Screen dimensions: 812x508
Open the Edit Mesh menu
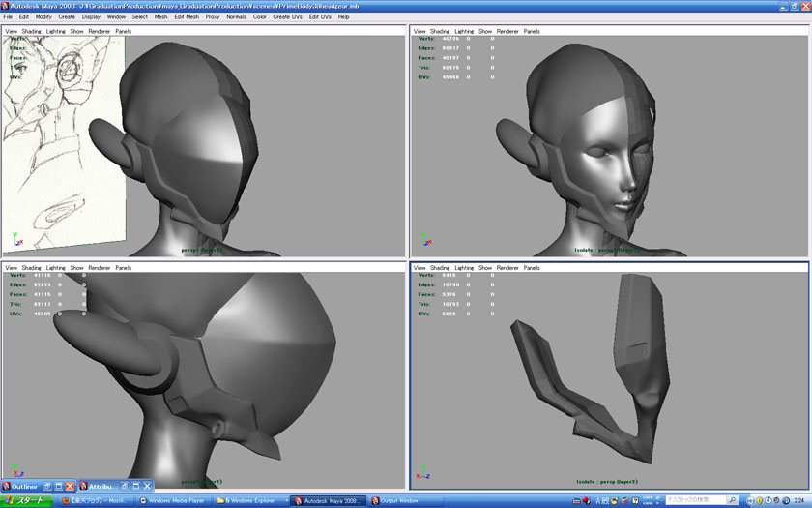coord(187,16)
